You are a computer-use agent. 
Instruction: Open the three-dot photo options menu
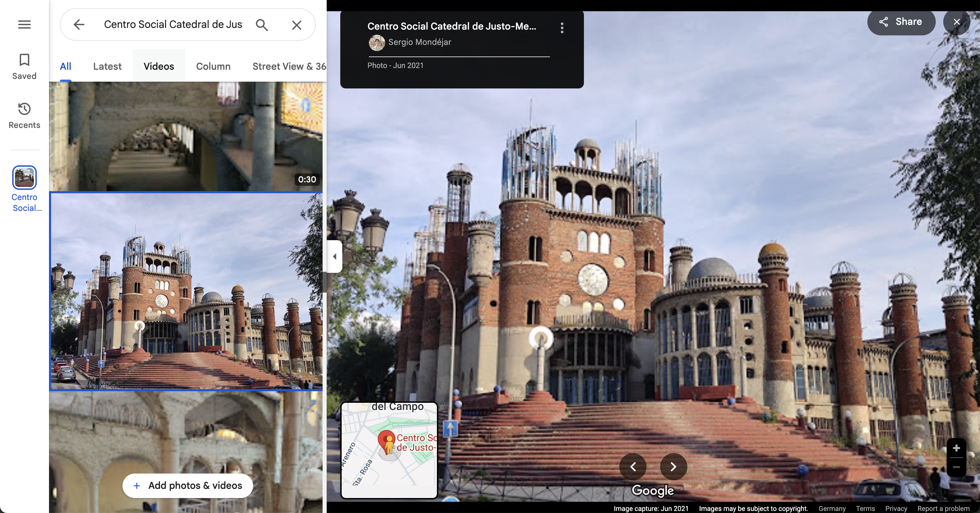(562, 28)
